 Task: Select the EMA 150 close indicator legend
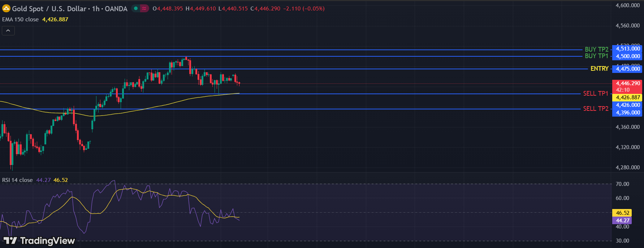coord(21,19)
